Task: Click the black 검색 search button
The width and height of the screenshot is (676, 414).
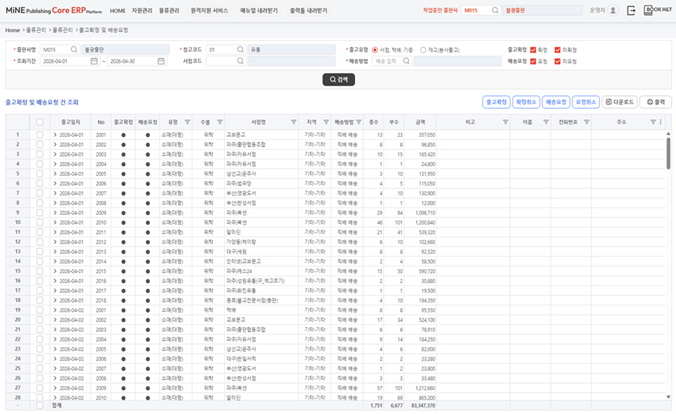Action: (x=338, y=79)
